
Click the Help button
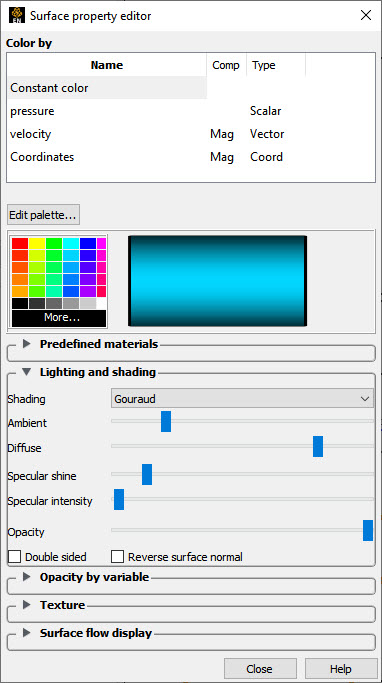[341, 669]
